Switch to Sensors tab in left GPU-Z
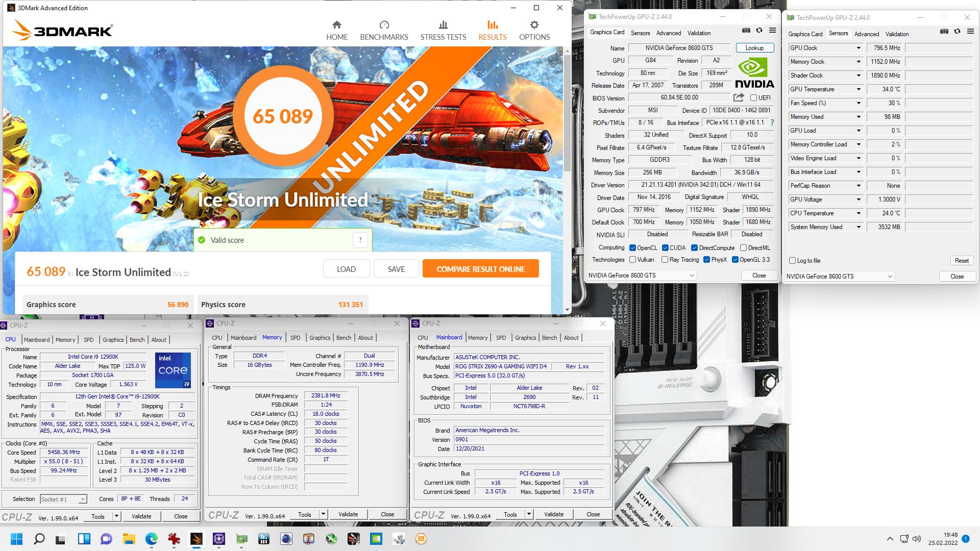 (640, 33)
